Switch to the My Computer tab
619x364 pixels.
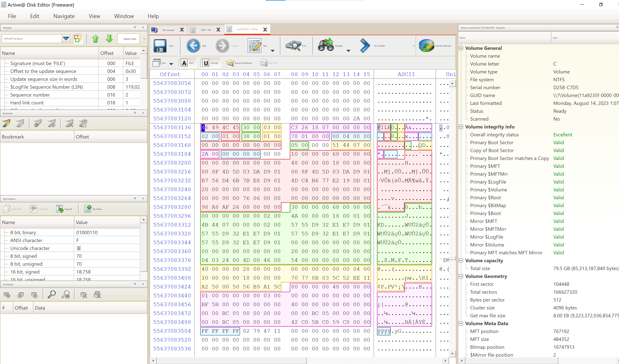[x=168, y=30]
